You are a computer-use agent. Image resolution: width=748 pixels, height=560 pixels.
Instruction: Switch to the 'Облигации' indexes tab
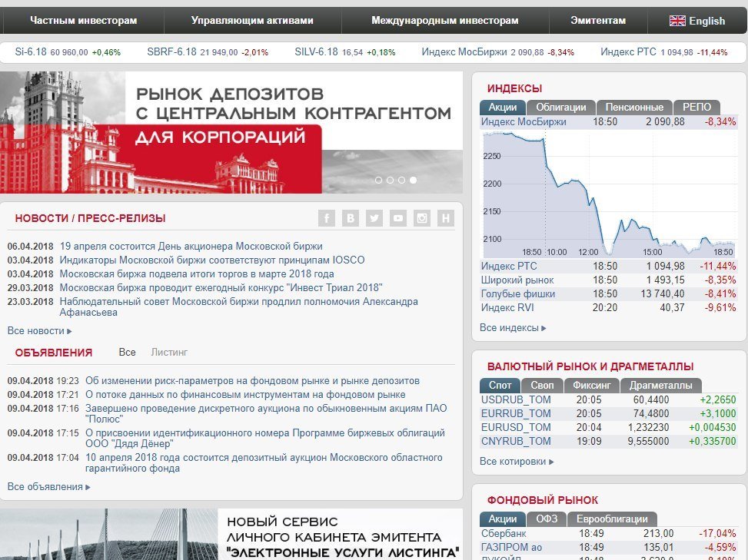(560, 108)
